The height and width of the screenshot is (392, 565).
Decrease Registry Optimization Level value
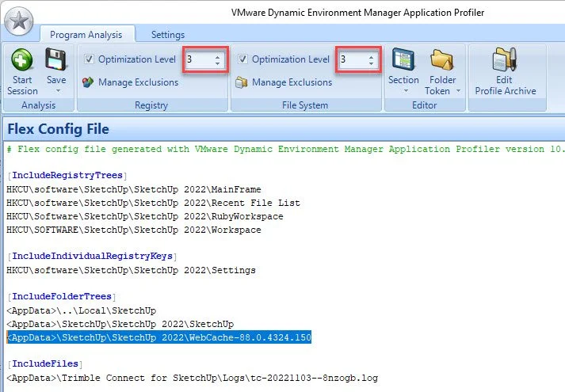click(x=217, y=63)
